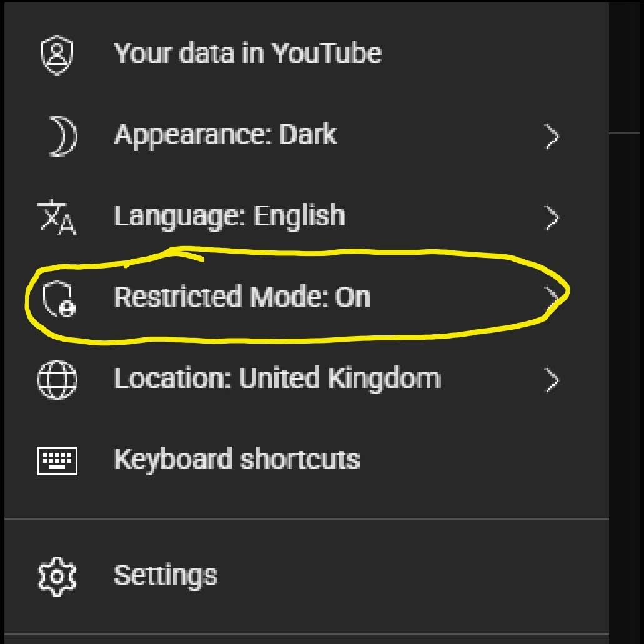Expand the Language submenu arrow
644x644 pixels.
pyautogui.click(x=552, y=218)
